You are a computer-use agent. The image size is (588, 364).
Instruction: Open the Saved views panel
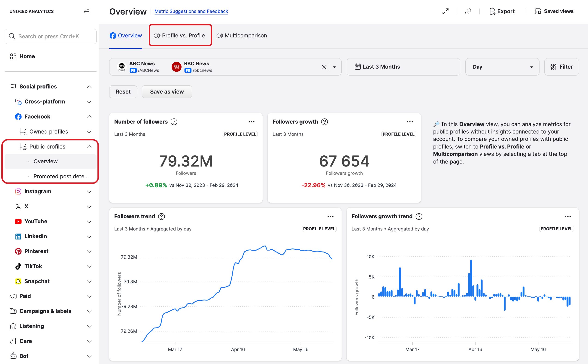tap(554, 11)
